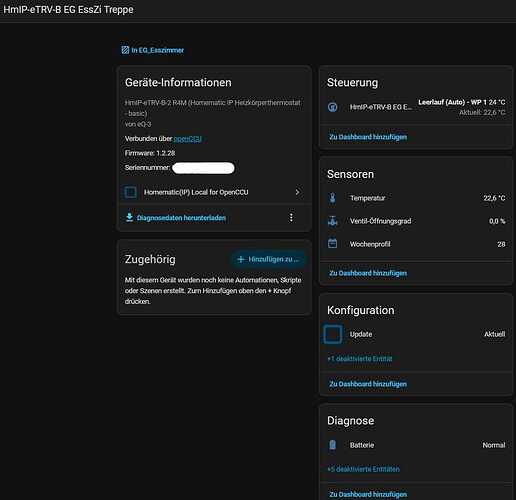
Task: Open the In EG_Esszimmer area link
Action: tap(153, 50)
